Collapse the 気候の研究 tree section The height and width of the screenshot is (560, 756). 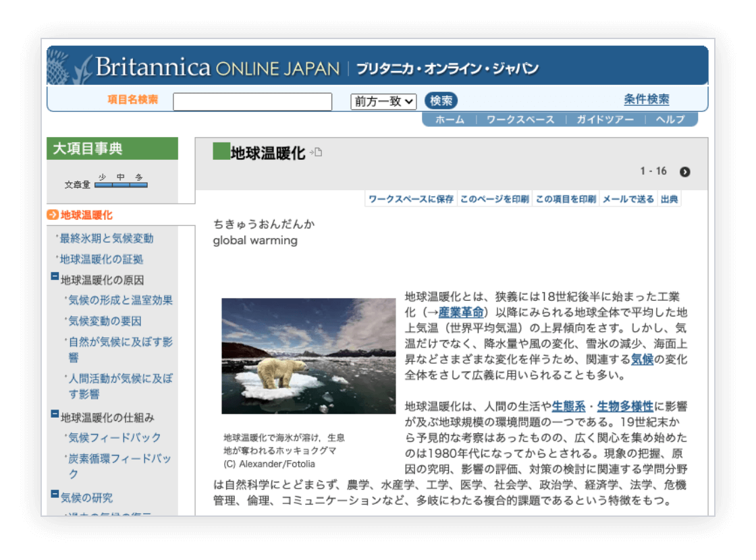point(55,495)
